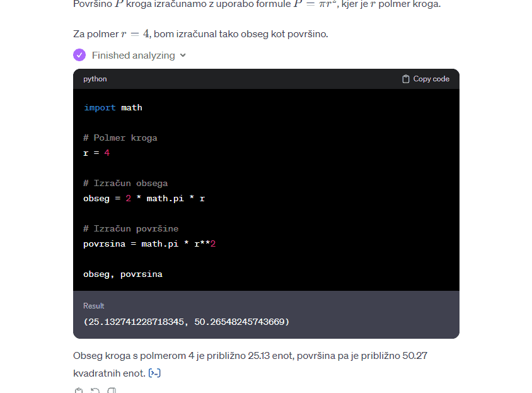Viewport: 532px width, 393px height.
Task: Click the '# Izračun obsega' comment
Action: click(x=125, y=183)
